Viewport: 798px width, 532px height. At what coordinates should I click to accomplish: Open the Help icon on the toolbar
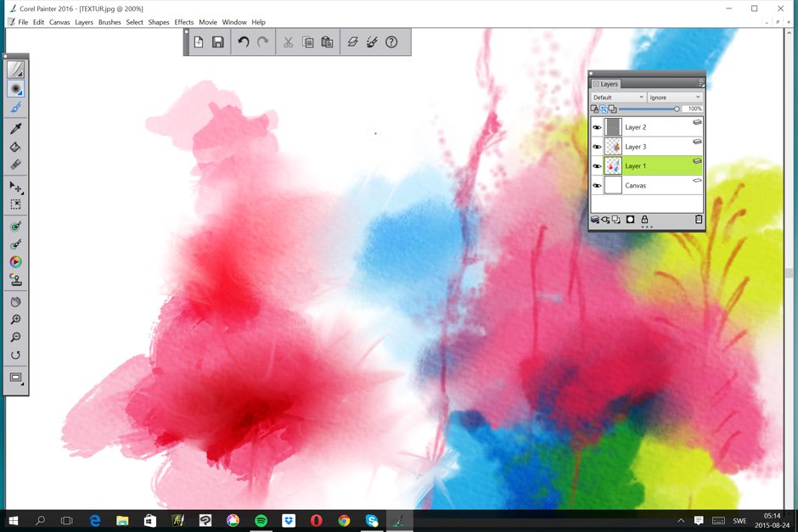click(x=391, y=42)
